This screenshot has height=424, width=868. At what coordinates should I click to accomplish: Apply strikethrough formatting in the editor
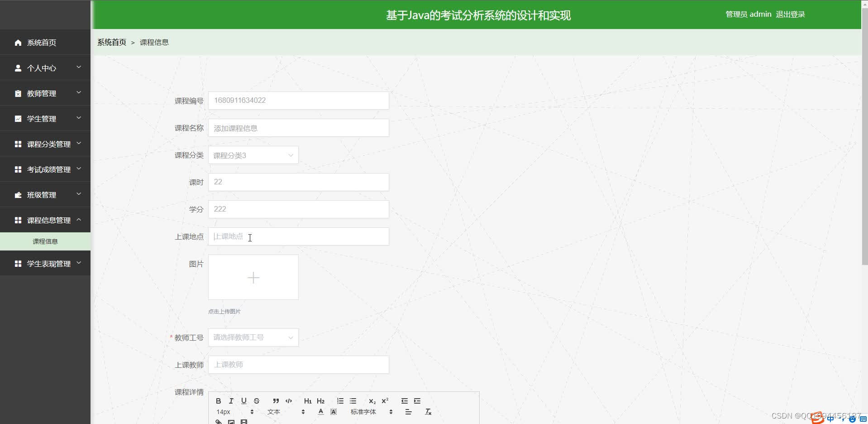[257, 401]
